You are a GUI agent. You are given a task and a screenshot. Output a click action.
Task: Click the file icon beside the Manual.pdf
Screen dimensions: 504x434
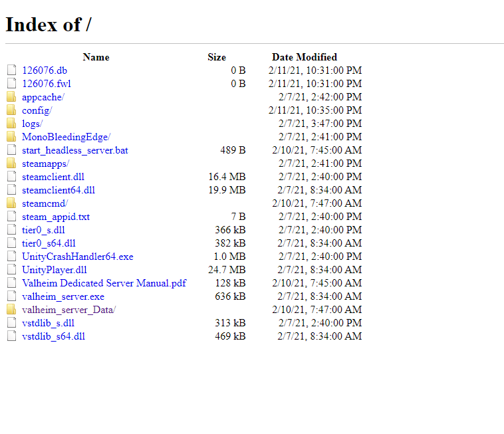pos(11,282)
